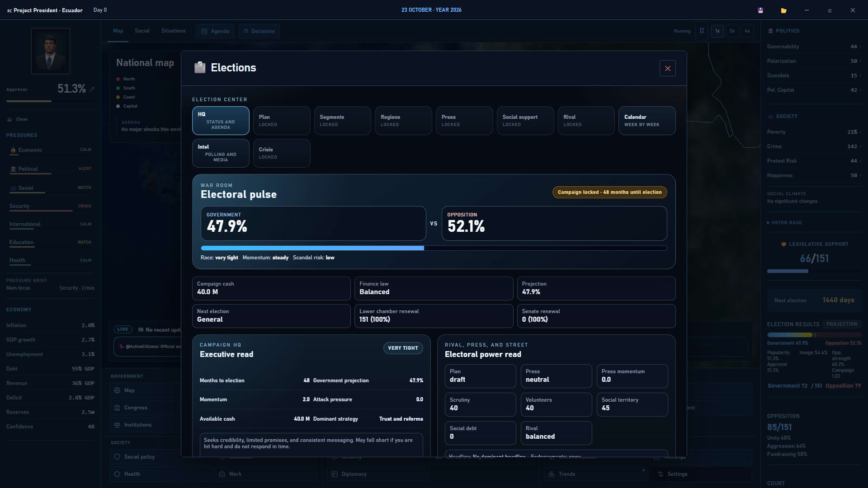Open Diplomacy entry at bottom
Screen dimensions: 868x488
tap(378, 474)
